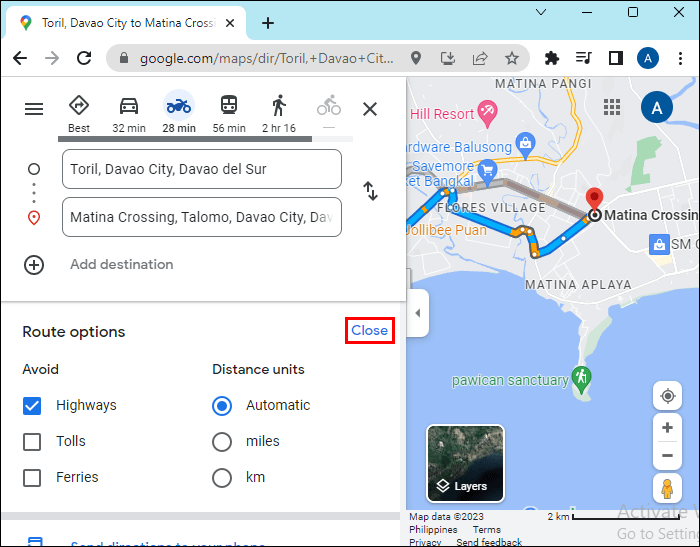The image size is (700, 547).
Task: Choose walking mode, 2 hr 16
Action: [279, 114]
